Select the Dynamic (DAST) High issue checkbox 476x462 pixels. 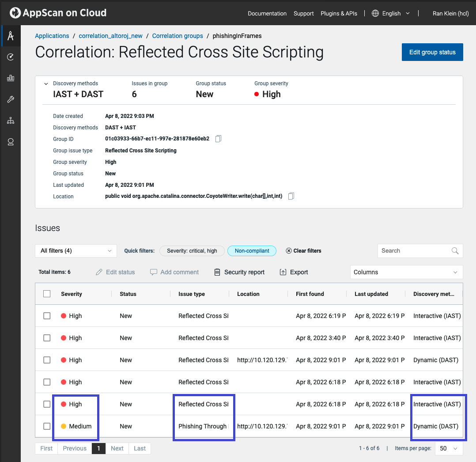click(47, 360)
